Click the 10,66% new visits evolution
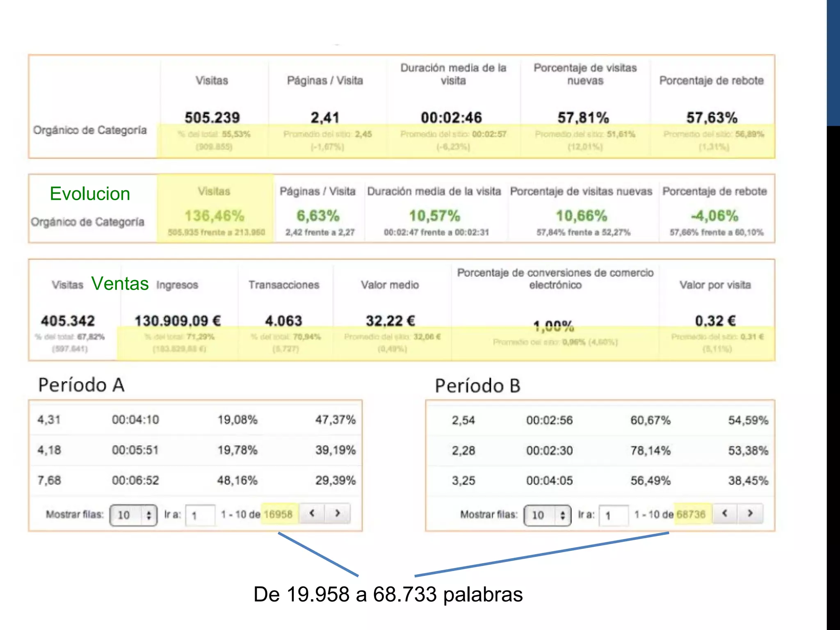The width and height of the screenshot is (840, 630). coord(582,215)
